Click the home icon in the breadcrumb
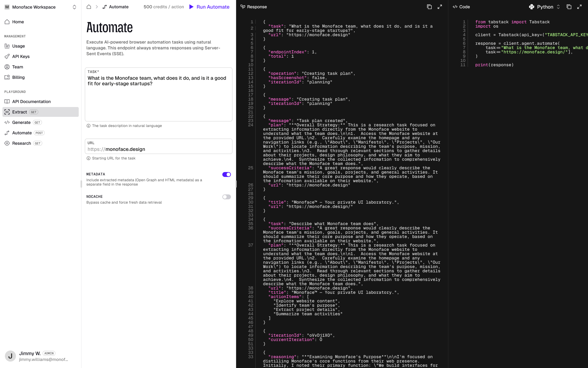 click(89, 7)
